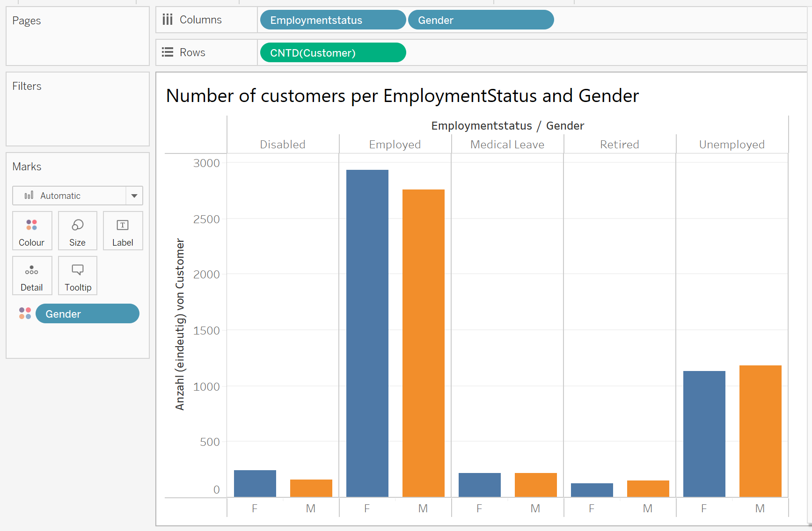
Task: Click the Columns shelf grid icon
Action: pos(168,19)
